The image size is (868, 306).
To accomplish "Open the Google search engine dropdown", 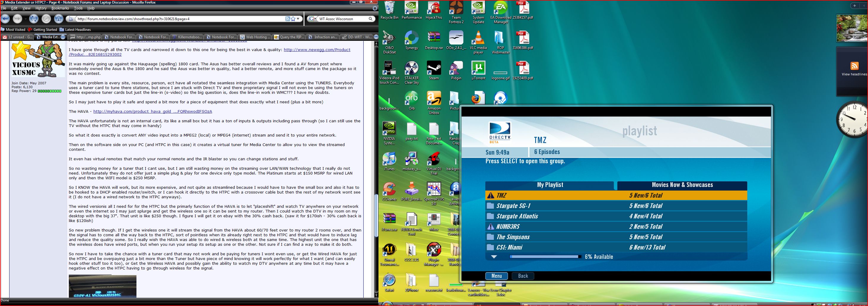I will tap(312, 19).
